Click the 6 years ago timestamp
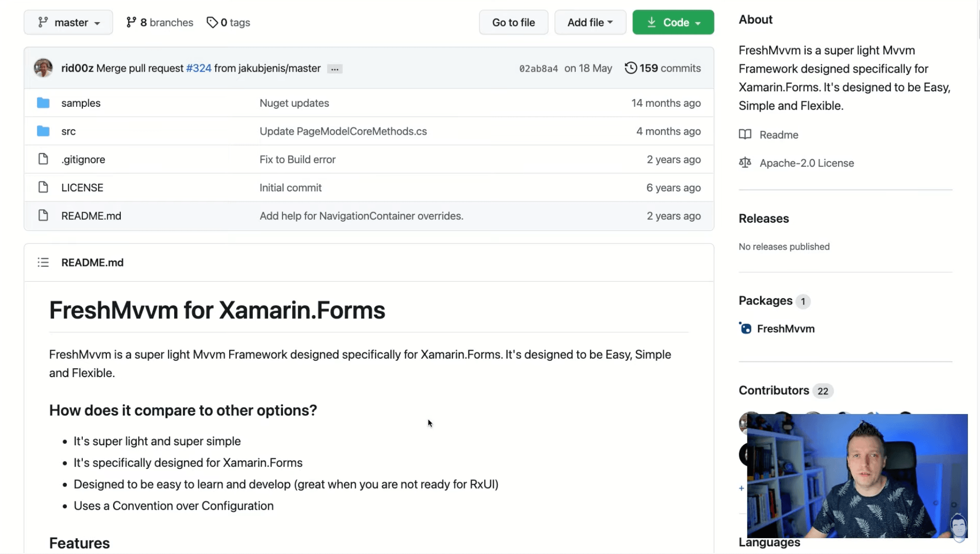Screen dimensions: 980x554 point(673,188)
